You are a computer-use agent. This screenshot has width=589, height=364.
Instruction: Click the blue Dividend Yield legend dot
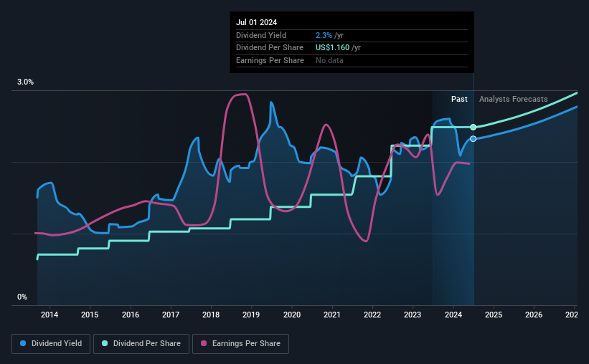23,343
